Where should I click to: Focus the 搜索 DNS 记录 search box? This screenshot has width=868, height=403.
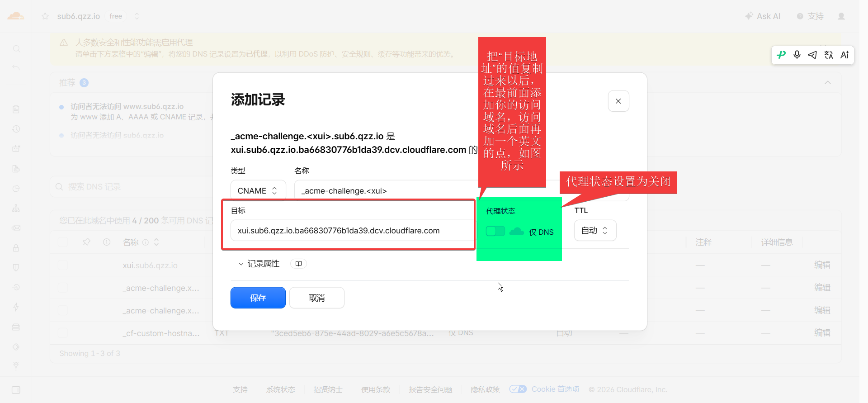coord(131,187)
